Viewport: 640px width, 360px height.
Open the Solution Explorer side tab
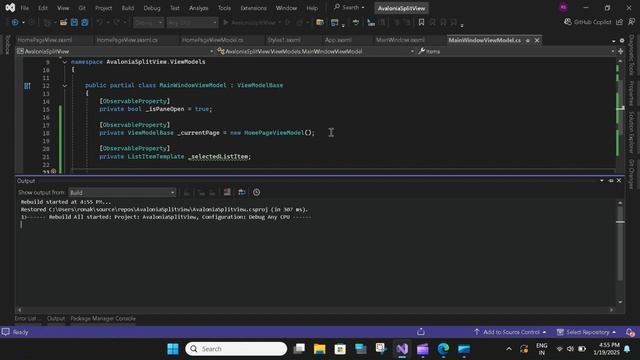(x=631, y=132)
